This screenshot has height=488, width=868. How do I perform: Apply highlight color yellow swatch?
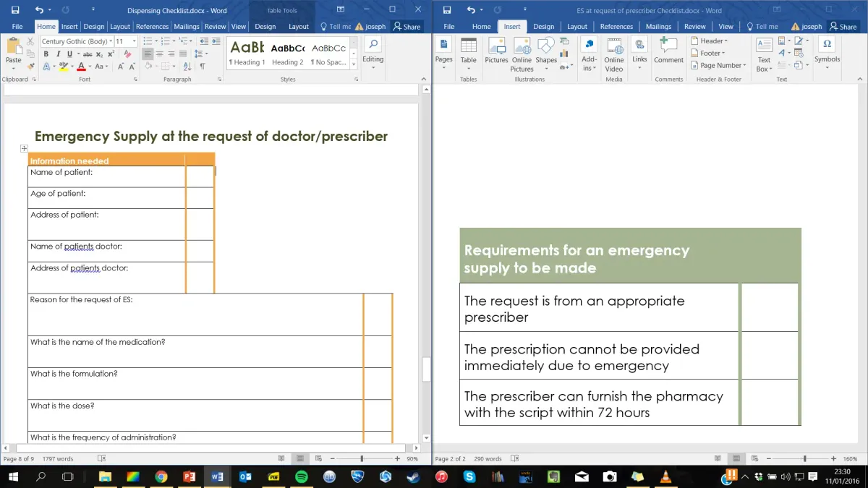[x=63, y=67]
